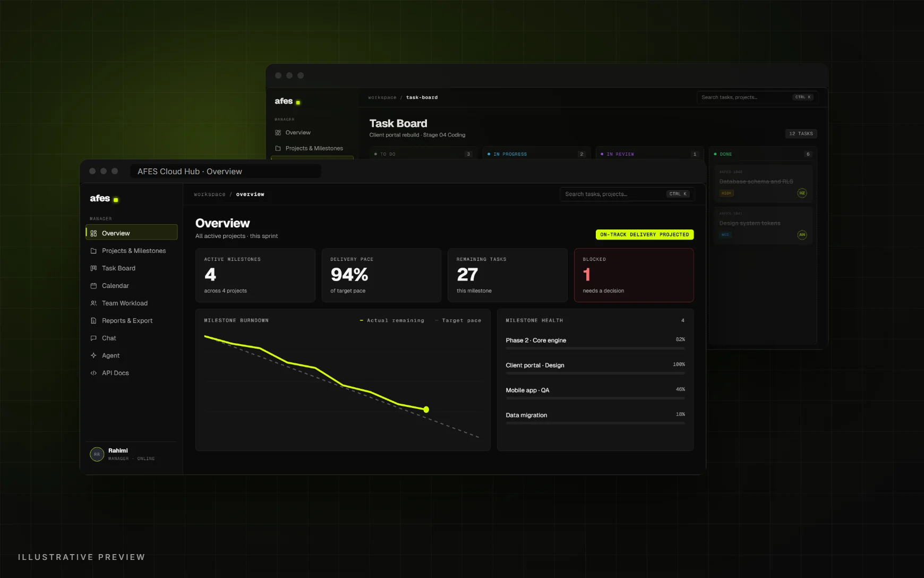Viewport: 924px width, 578px height.
Task: Open the Blocked card needing a decision
Action: coord(634,275)
